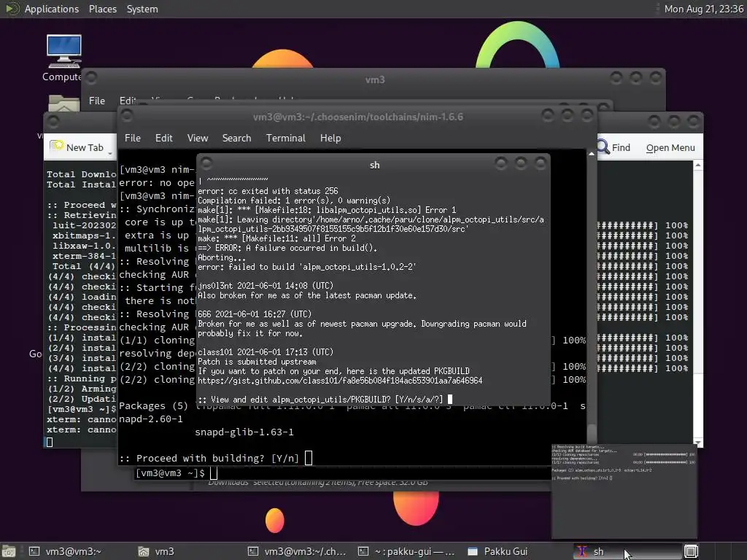Open Help menu in nim-1.6.6 terminal

click(x=330, y=138)
